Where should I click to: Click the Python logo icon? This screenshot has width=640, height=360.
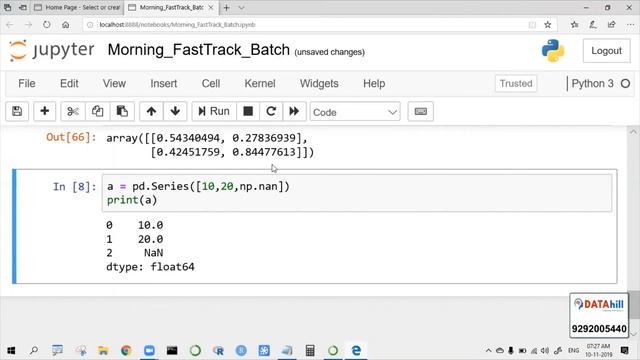[x=553, y=51]
